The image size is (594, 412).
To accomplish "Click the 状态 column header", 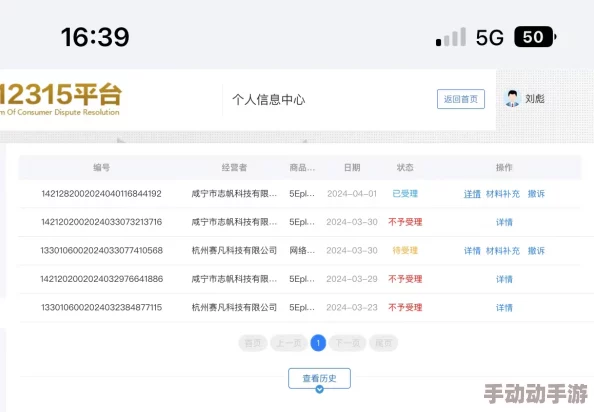I will point(405,167).
